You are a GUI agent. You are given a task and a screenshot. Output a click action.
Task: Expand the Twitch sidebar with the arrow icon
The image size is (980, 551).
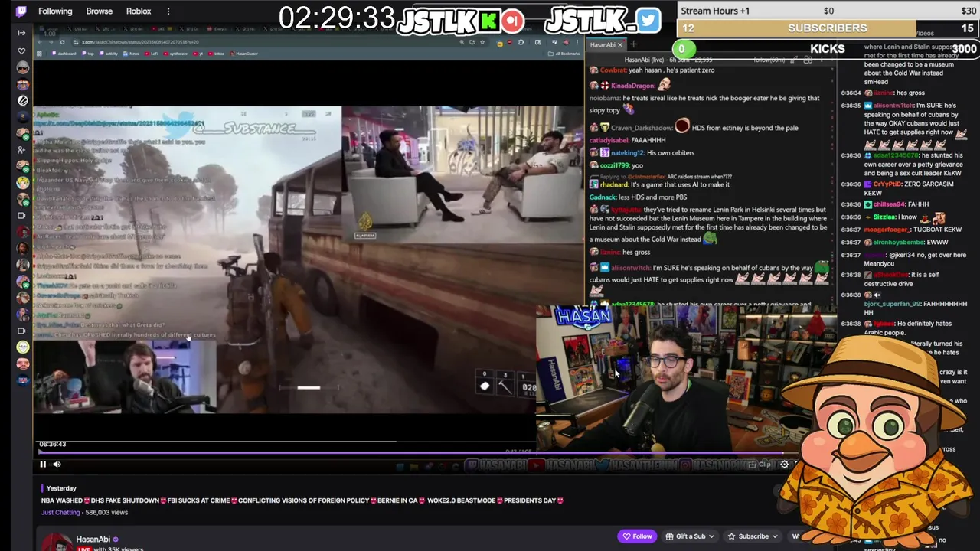coord(21,32)
